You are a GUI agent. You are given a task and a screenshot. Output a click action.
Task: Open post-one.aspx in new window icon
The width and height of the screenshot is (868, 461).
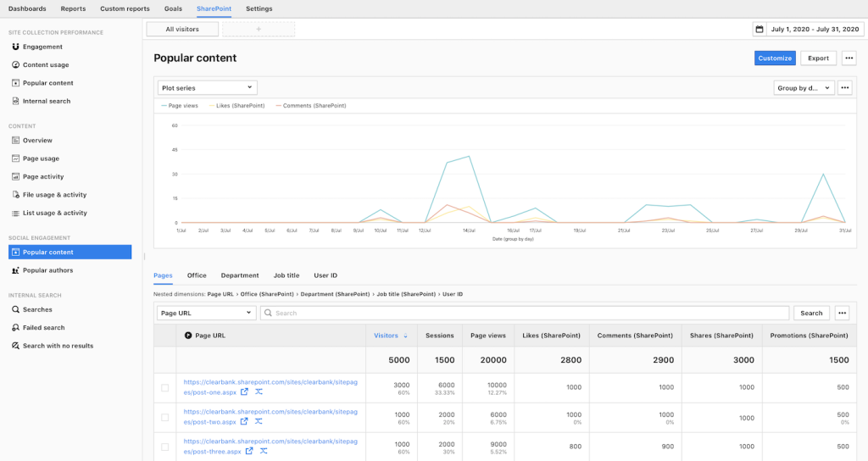(x=244, y=392)
